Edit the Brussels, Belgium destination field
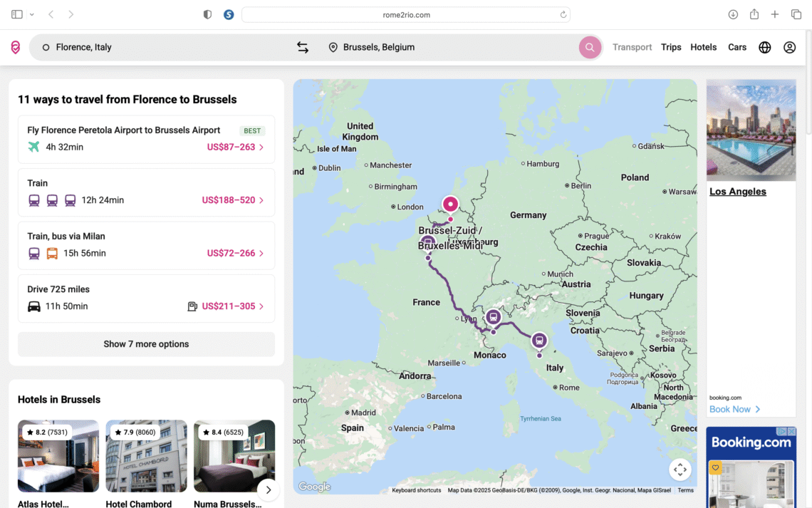812x508 pixels. click(451, 47)
